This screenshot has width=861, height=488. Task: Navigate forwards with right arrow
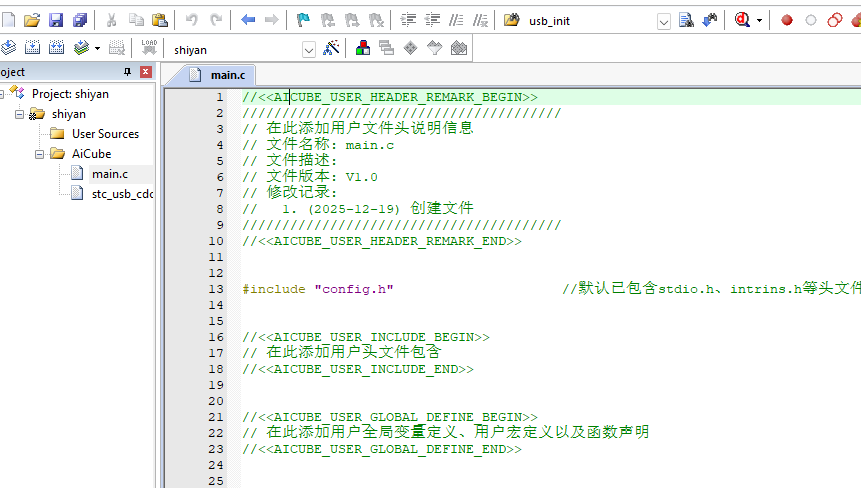coord(272,20)
